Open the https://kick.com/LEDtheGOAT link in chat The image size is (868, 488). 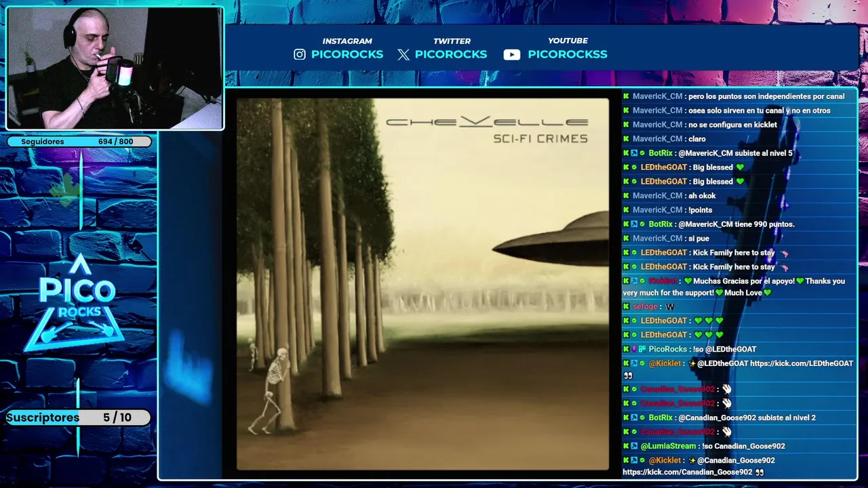(x=802, y=363)
